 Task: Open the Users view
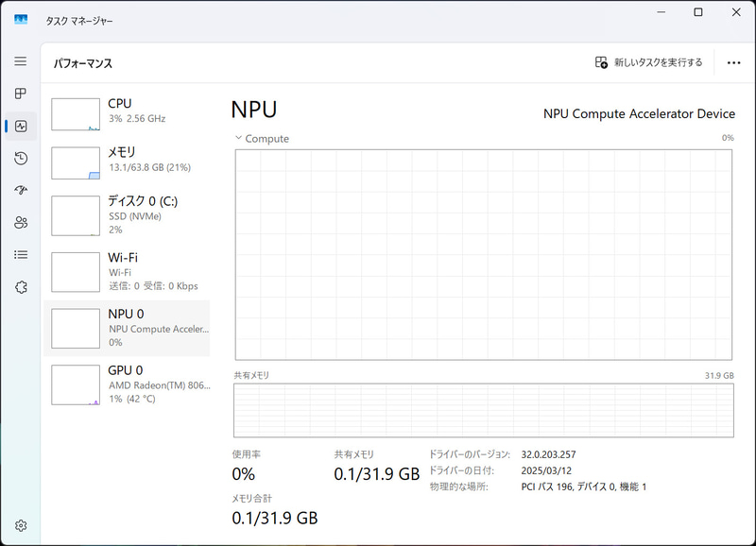[x=20, y=222]
